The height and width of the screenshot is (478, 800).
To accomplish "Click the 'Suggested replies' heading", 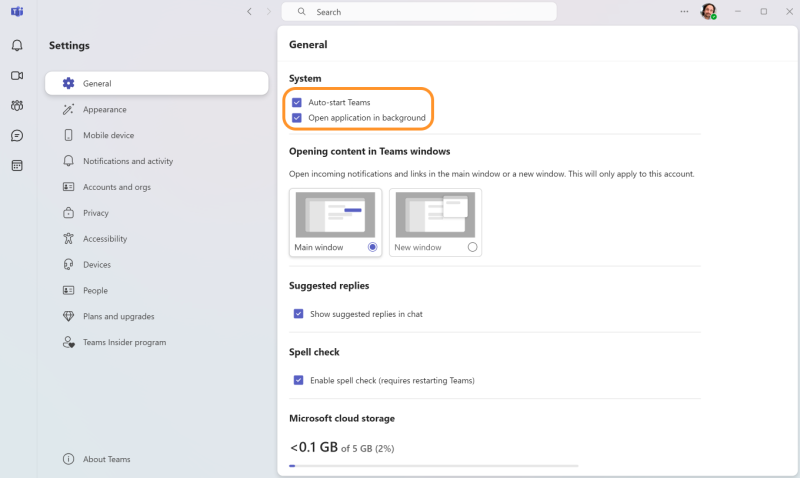I will 329,286.
